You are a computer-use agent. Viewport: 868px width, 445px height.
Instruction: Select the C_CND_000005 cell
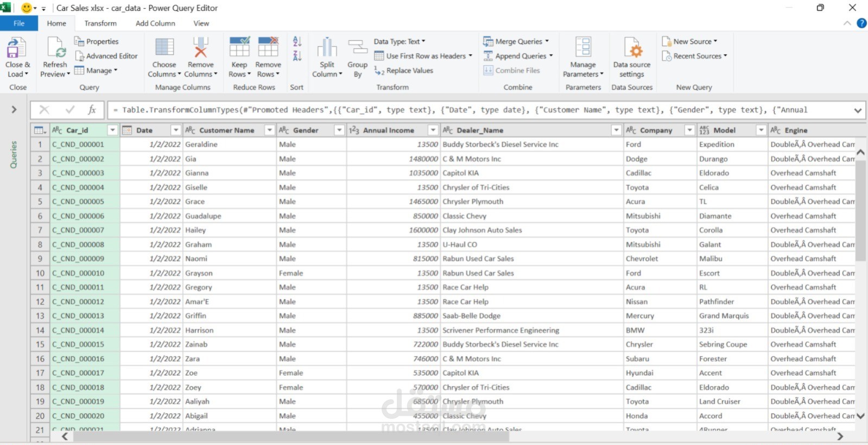84,202
